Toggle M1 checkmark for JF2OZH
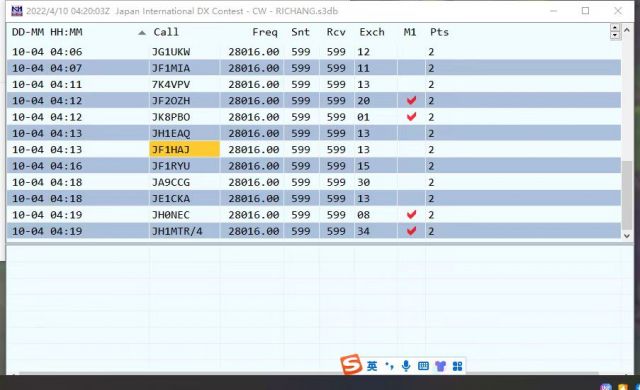This screenshot has width=640, height=390. pos(411,100)
